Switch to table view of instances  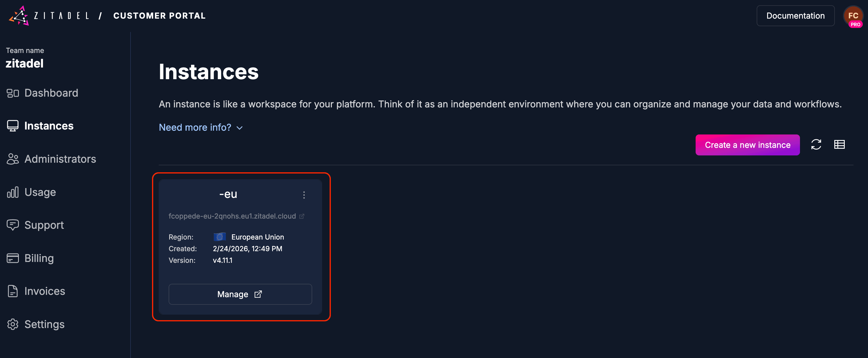tap(839, 144)
